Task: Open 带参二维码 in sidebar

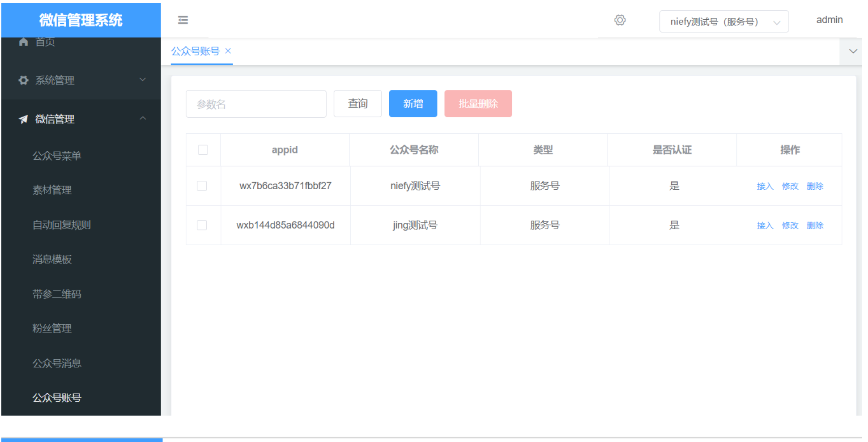Action: [57, 294]
